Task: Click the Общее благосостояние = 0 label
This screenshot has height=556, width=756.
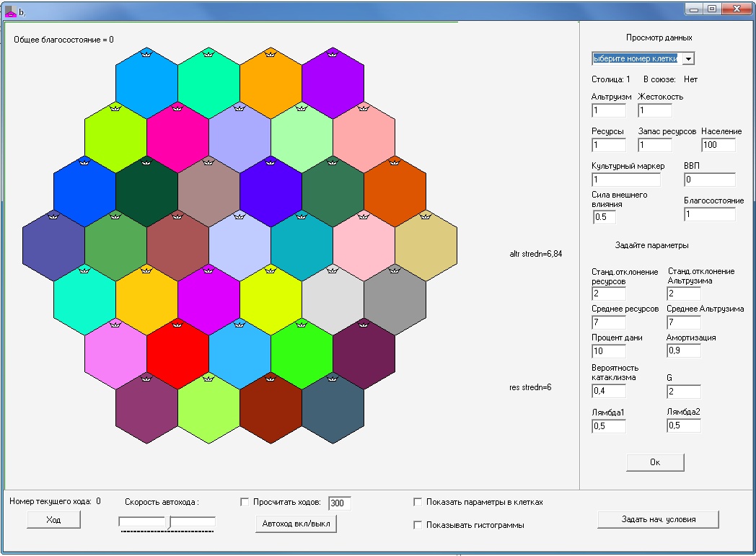Action: [x=63, y=40]
